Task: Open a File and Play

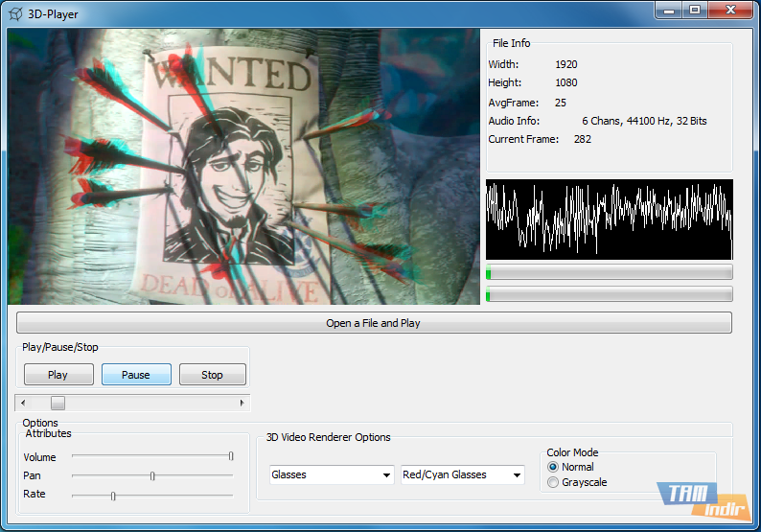Action: pos(374,323)
